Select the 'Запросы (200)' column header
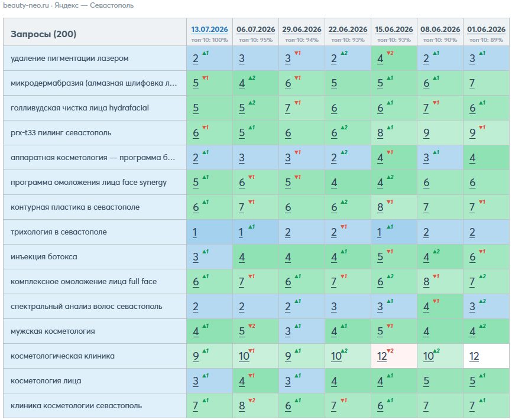Viewport: 512px width, 420px height. [43, 34]
